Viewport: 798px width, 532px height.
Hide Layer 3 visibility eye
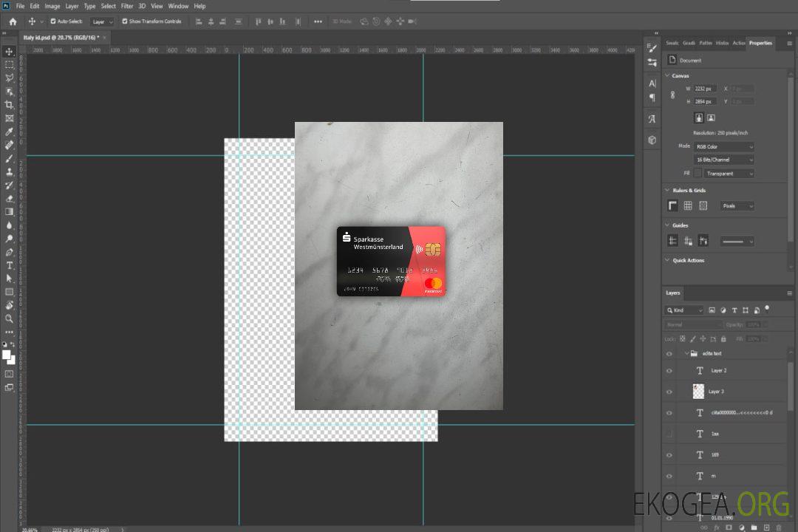pyautogui.click(x=669, y=392)
